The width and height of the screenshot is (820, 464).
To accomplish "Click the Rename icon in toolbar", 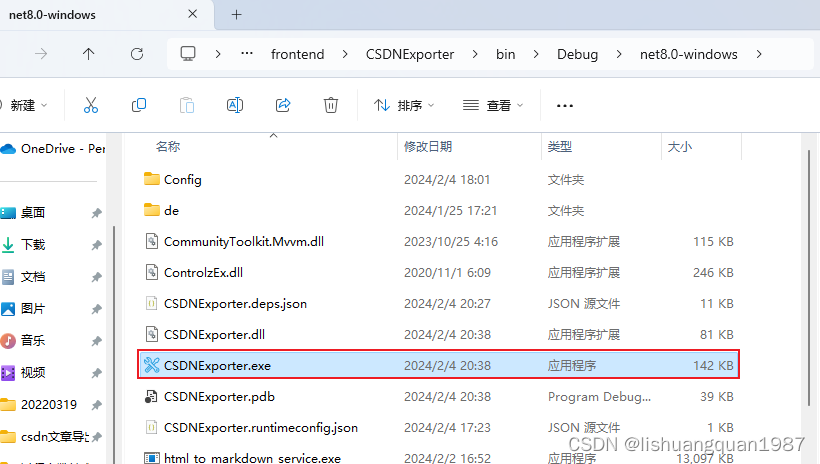I will tap(235, 105).
